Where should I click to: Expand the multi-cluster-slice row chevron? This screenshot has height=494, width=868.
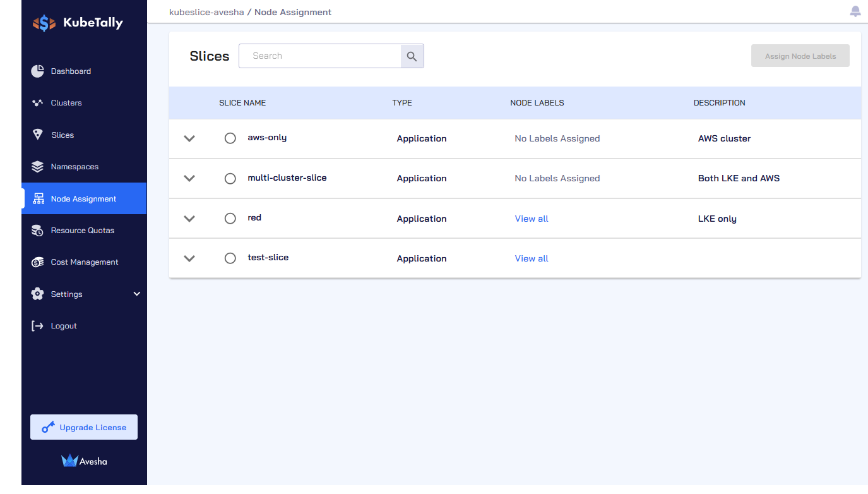(x=189, y=178)
